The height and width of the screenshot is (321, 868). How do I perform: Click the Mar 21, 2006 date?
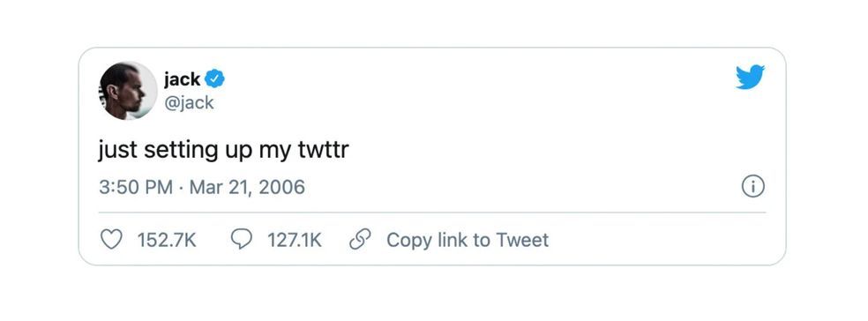(247, 187)
